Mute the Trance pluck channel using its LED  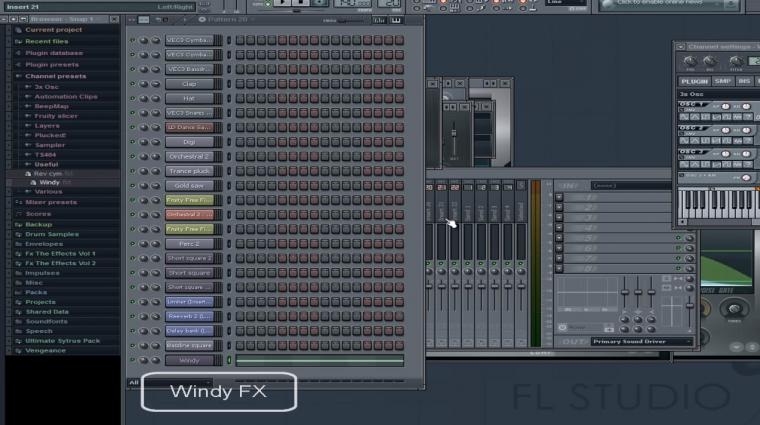[132, 171]
